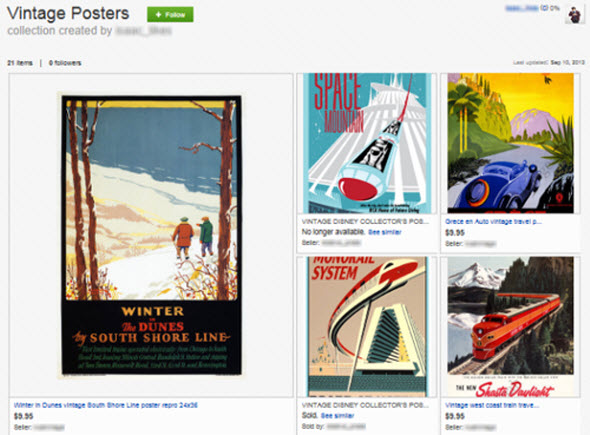Screen dimensions: 590x435
Task: Open Winter in Dunes South Shore Line link
Action: point(106,405)
